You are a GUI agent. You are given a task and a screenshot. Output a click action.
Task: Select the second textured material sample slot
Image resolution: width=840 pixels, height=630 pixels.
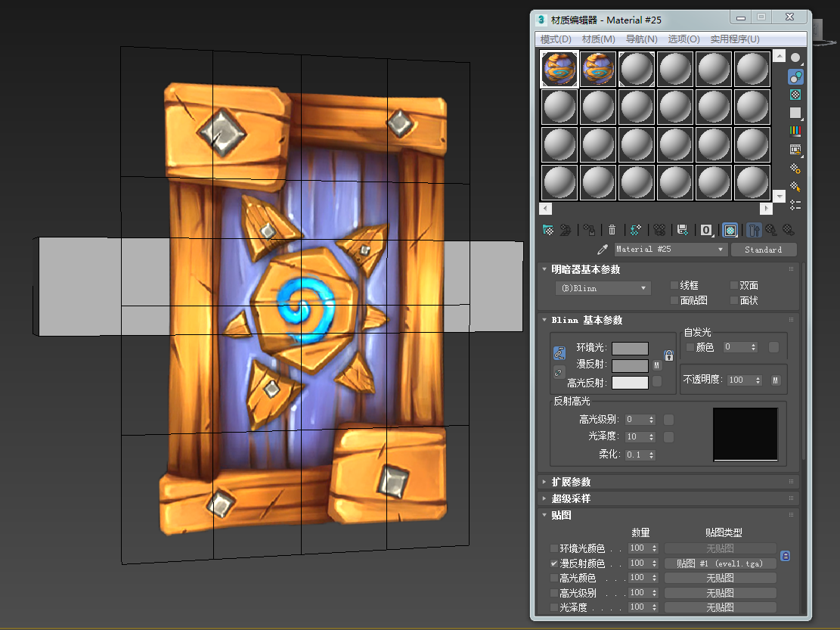tap(598, 69)
